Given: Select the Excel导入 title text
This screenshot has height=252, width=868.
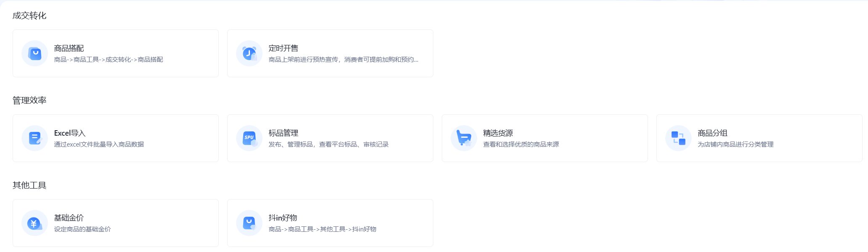Looking at the screenshot, I should (x=70, y=133).
